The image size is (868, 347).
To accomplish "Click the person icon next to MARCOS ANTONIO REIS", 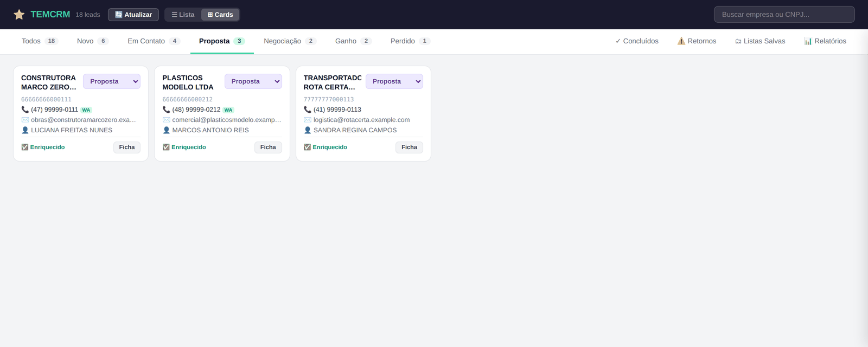I will click(x=167, y=130).
